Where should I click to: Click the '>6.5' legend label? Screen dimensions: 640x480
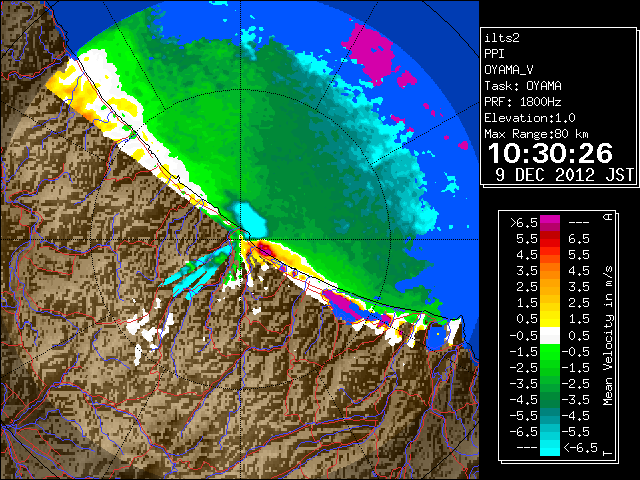click(524, 223)
